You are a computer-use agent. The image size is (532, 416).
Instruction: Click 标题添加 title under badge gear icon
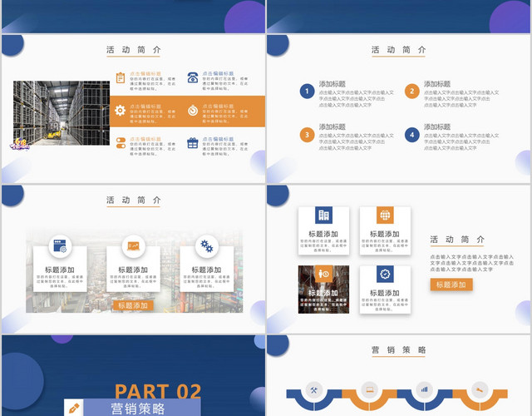coord(385,293)
